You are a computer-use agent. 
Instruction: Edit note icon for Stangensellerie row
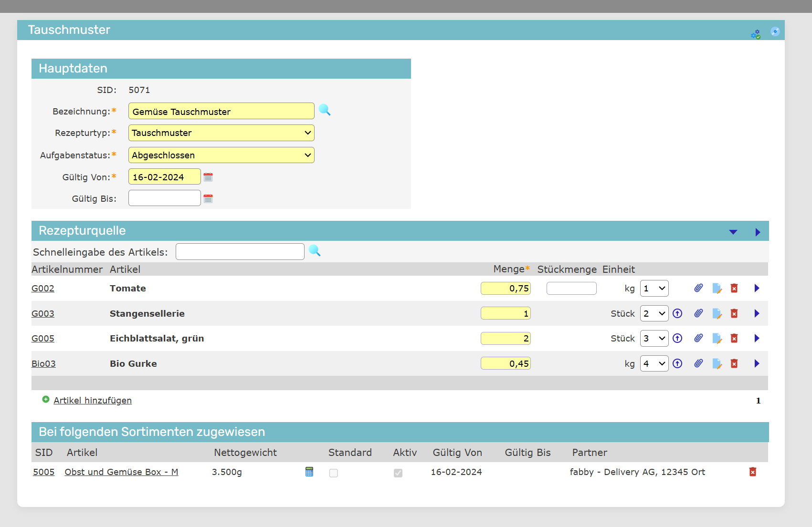pyautogui.click(x=717, y=314)
